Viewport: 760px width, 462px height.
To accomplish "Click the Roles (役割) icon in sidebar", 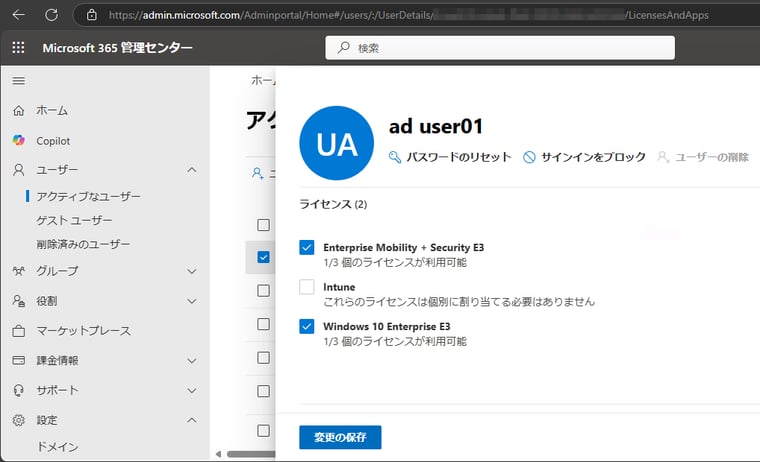I will (x=18, y=301).
